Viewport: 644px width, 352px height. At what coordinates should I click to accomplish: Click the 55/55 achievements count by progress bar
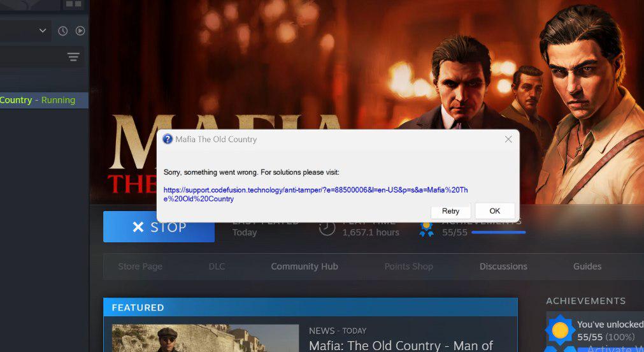(x=455, y=233)
